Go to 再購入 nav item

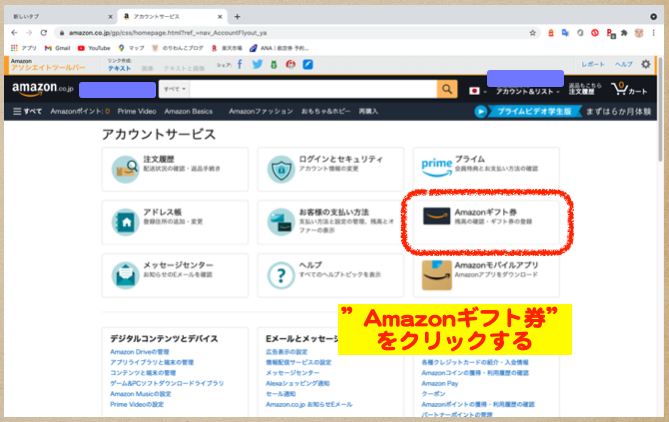368,111
